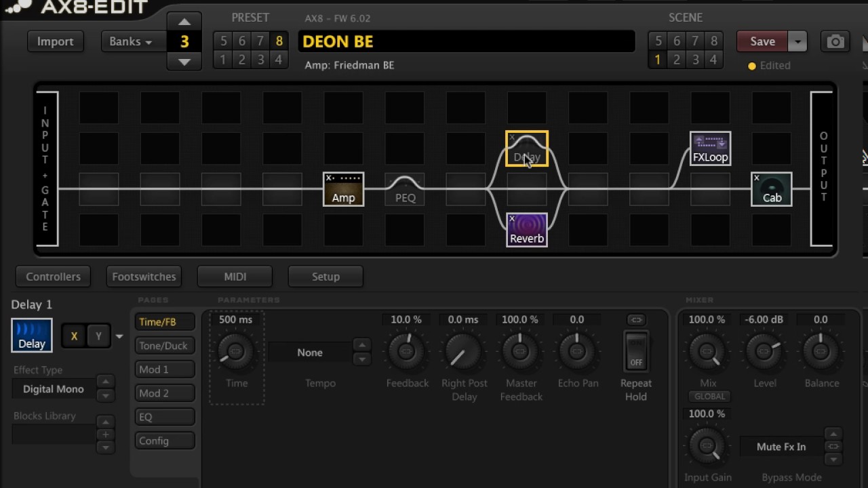Click the mixer Level knob

[764, 351]
